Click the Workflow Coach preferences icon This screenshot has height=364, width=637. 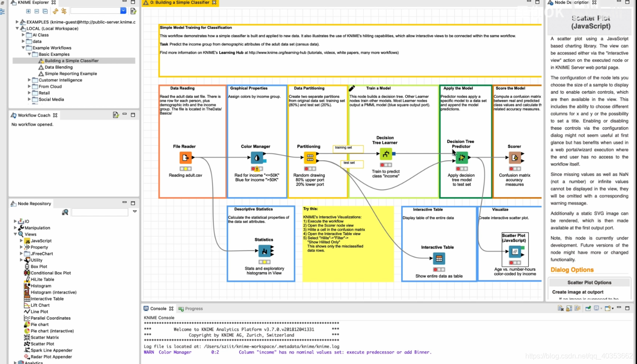click(x=116, y=115)
